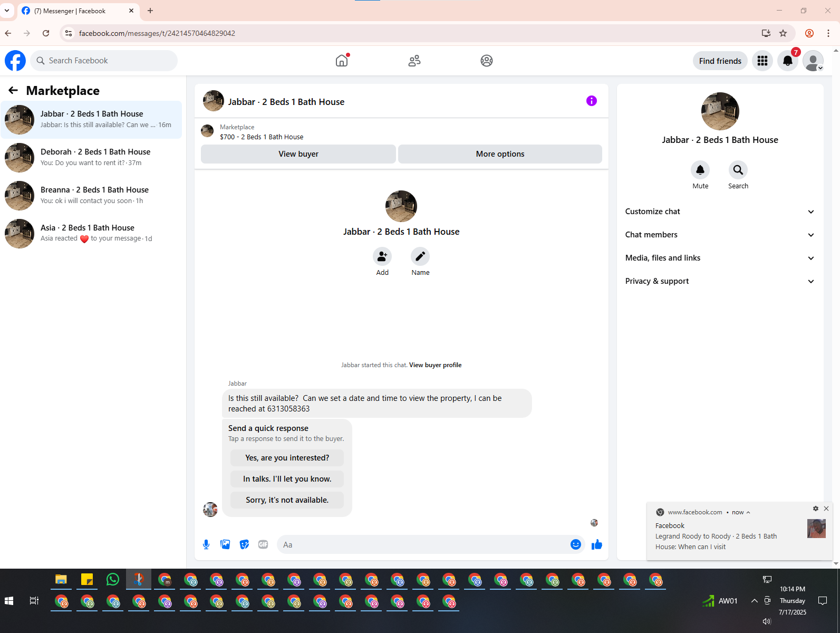Viewport: 840px width, 633px height.
Task: Open File Explorer from taskbar
Action: 61,580
